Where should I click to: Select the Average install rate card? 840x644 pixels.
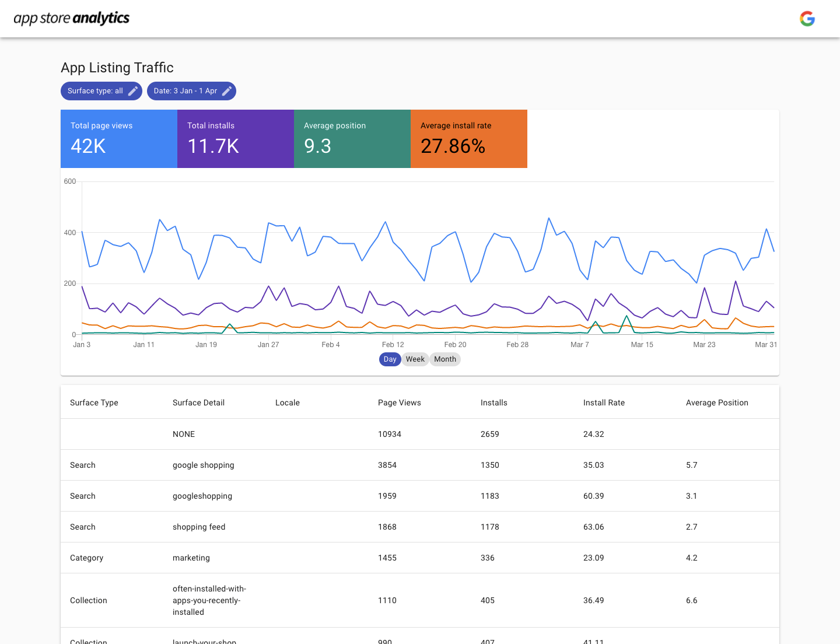468,139
